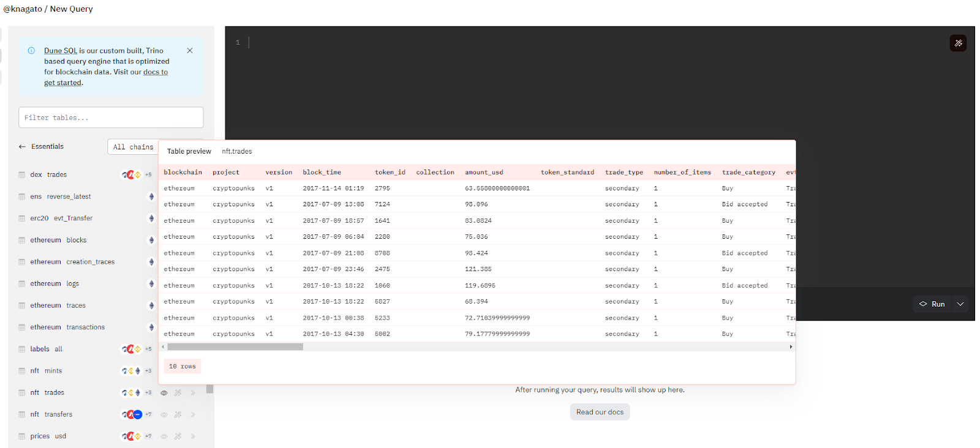Click the table icon beside labels all

click(x=22, y=349)
